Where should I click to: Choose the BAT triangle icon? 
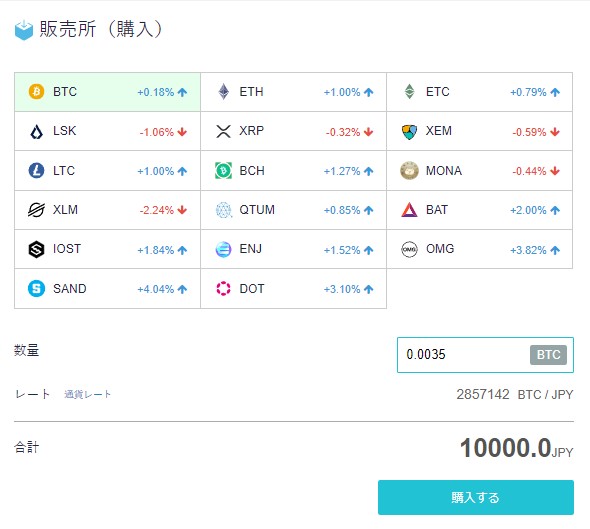pyautogui.click(x=409, y=210)
